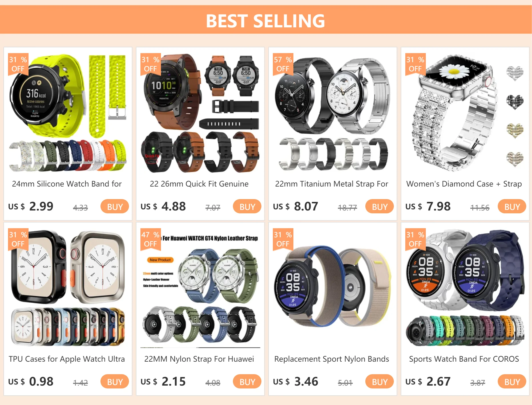532x405 pixels.
Task: Click BUY for TPU Cases for Apple Watch
Action: tap(115, 382)
